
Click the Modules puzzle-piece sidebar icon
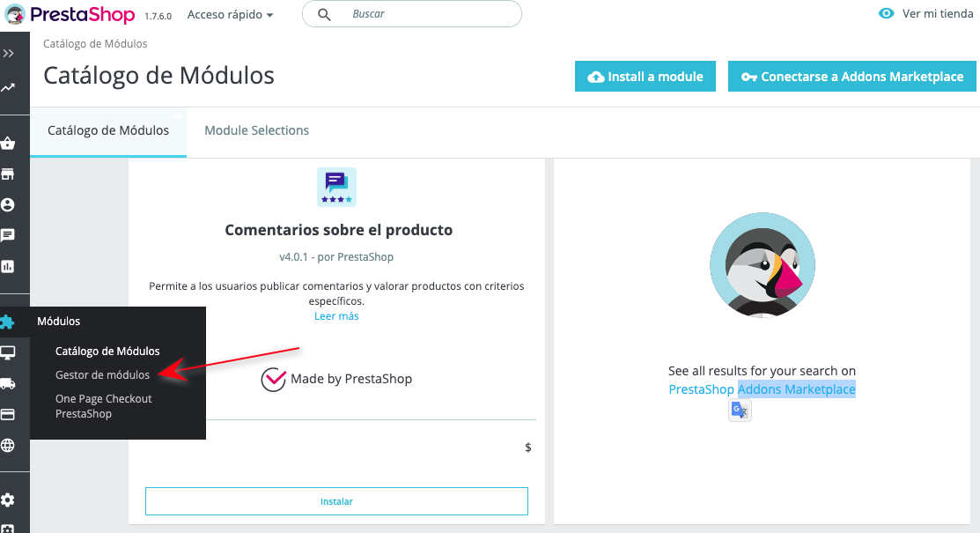pos(8,322)
